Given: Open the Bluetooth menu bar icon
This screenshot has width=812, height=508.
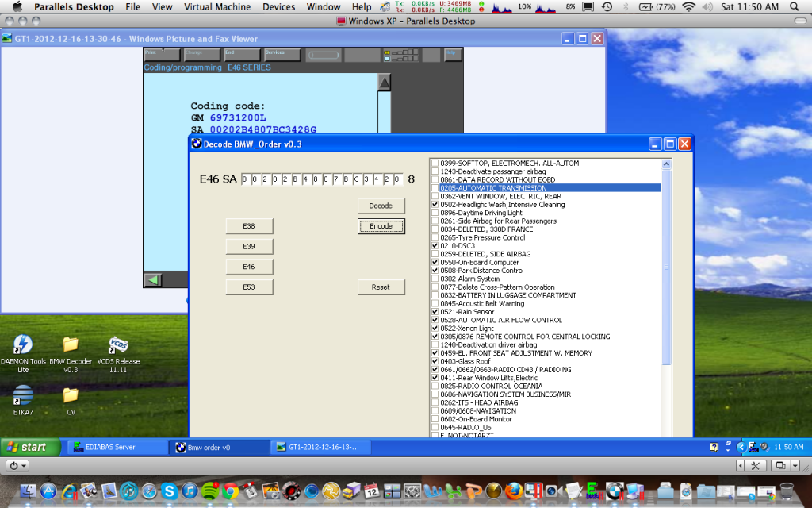Looking at the screenshot, I should tap(625, 6).
